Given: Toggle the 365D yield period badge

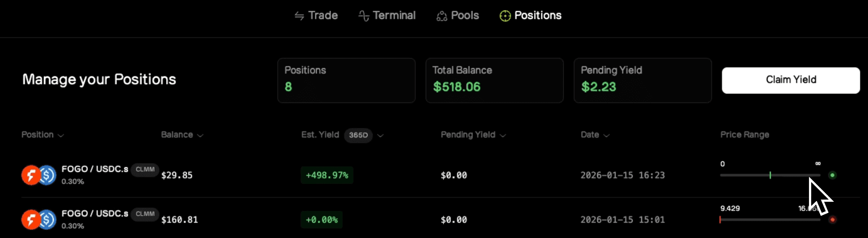Looking at the screenshot, I should tap(358, 135).
